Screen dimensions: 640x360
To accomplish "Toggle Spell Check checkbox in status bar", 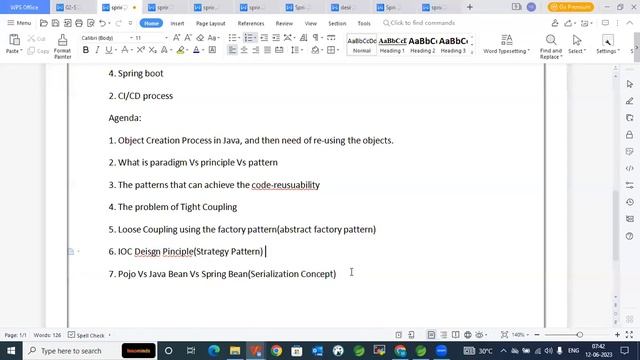I will 71,335.
